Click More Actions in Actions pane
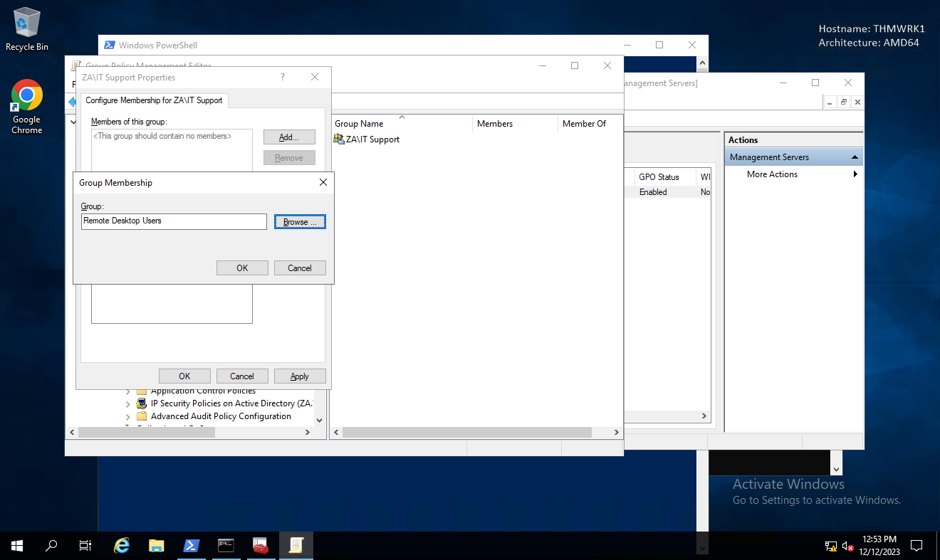The width and height of the screenshot is (940, 560). 772,174
